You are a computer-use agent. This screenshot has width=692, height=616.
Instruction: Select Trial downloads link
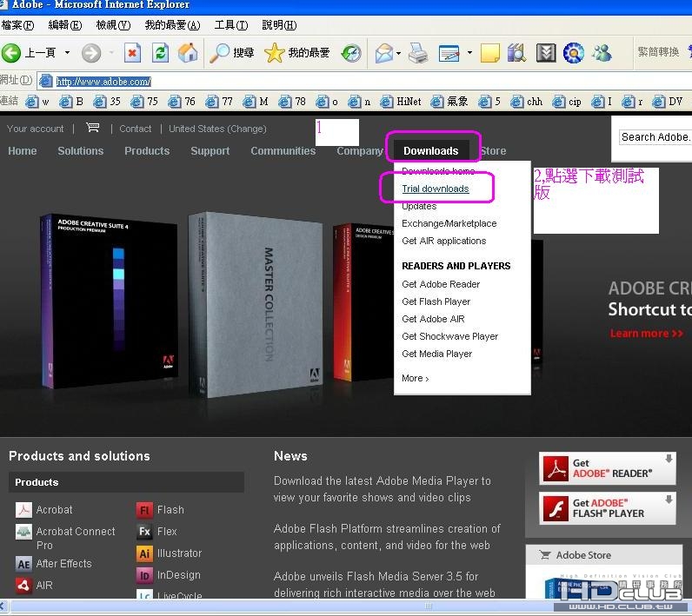point(436,189)
